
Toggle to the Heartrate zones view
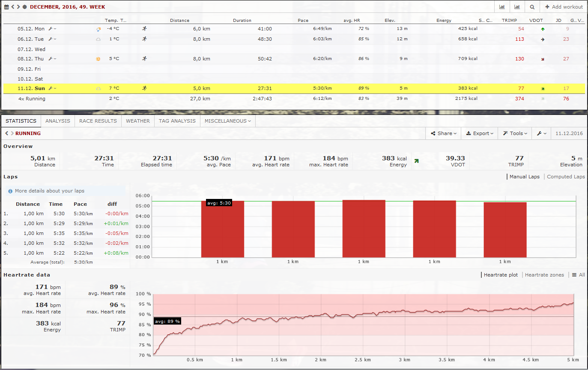click(x=544, y=275)
